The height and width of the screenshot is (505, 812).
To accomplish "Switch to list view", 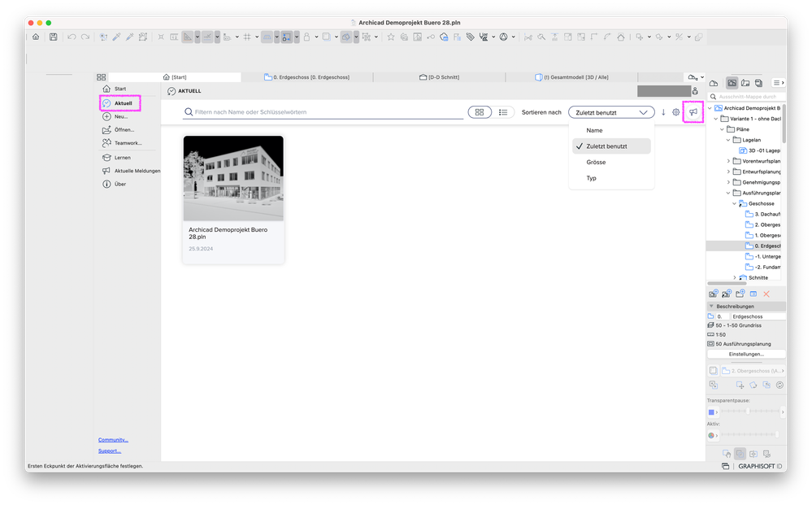I will (x=503, y=112).
